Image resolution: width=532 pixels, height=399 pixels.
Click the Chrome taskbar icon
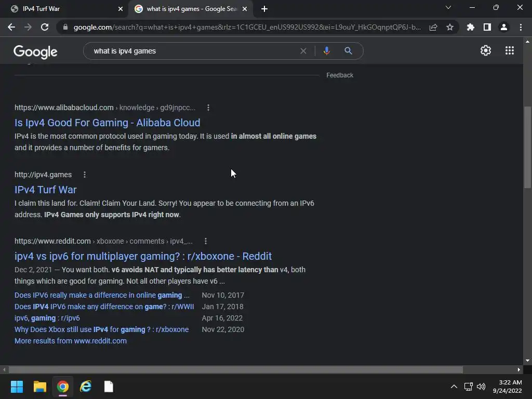point(63,387)
